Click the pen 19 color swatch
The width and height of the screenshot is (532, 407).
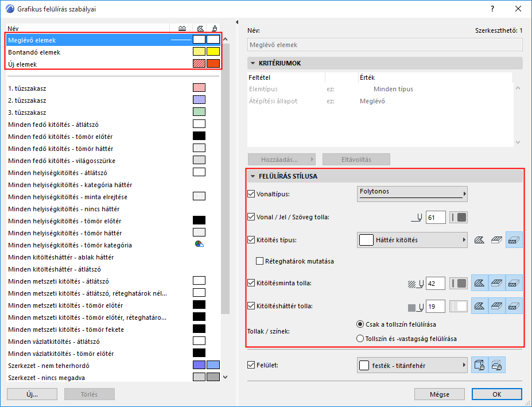coord(459,306)
